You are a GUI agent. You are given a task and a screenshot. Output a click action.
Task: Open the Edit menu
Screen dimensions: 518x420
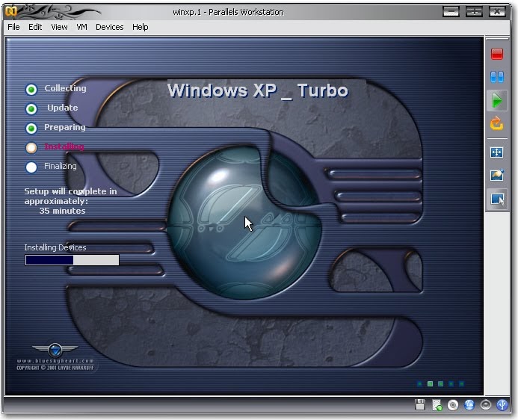click(35, 27)
